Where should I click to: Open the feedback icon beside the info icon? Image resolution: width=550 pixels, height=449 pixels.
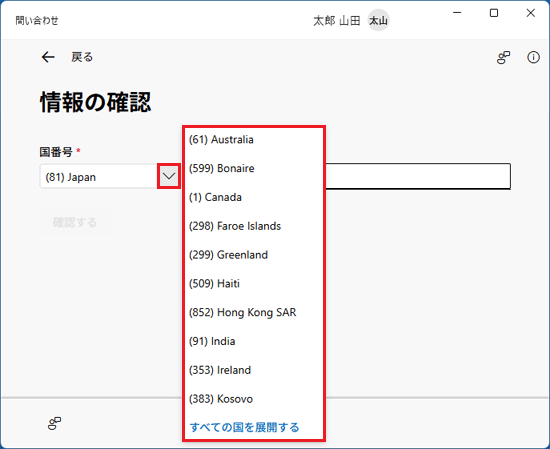pyautogui.click(x=503, y=57)
